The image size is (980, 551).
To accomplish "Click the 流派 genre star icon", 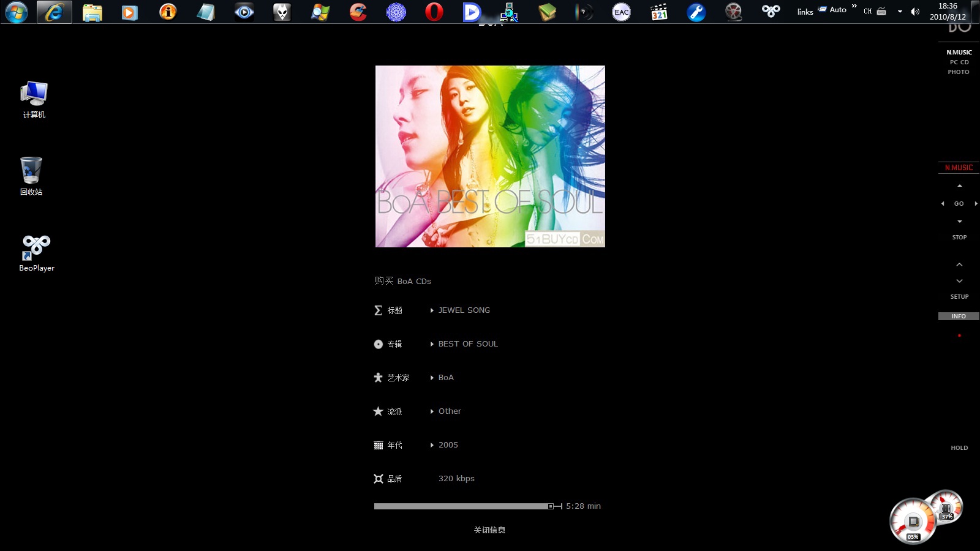I will coord(378,411).
